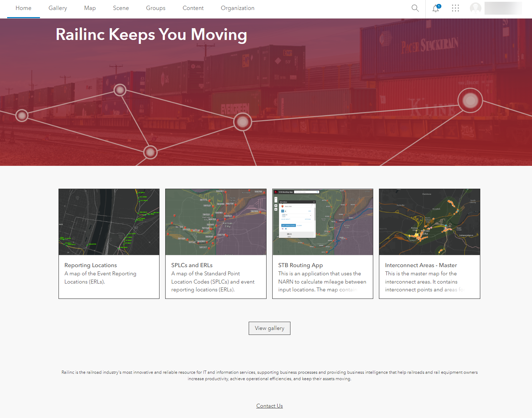
Task: Go to the Home tab
Action: tap(24, 8)
